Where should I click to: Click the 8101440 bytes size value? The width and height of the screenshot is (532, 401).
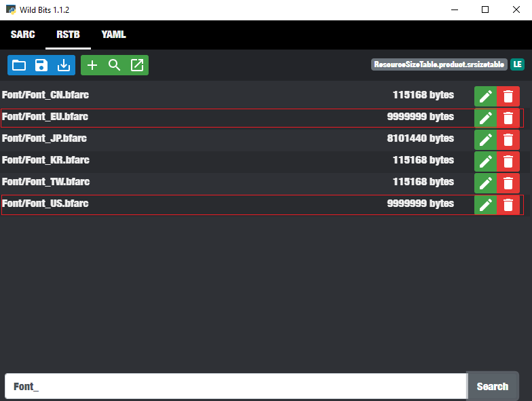pyautogui.click(x=421, y=138)
